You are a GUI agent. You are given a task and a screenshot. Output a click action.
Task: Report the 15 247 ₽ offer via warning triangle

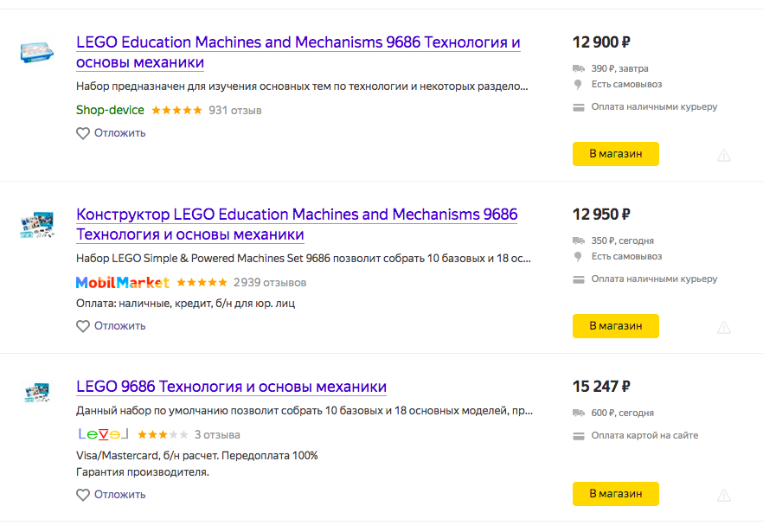point(723,496)
